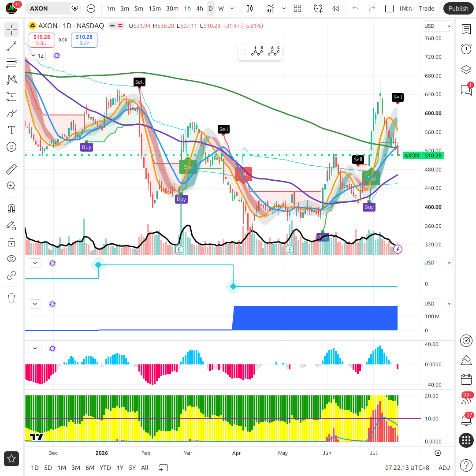
Task: Collapse legend of the histogram pane
Action: tap(35, 349)
